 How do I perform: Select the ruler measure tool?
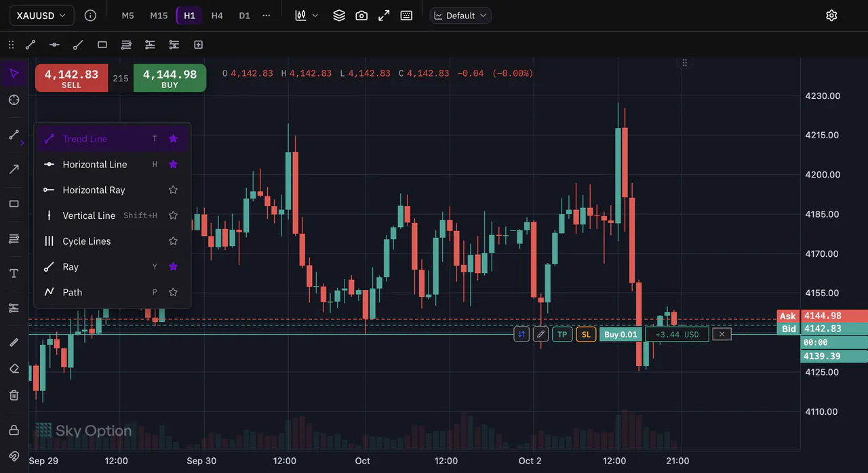click(14, 342)
